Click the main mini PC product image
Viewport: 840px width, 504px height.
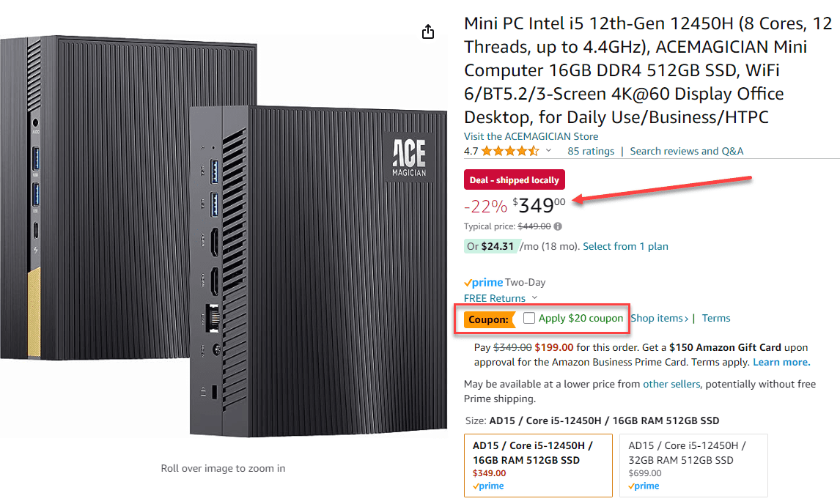224,234
